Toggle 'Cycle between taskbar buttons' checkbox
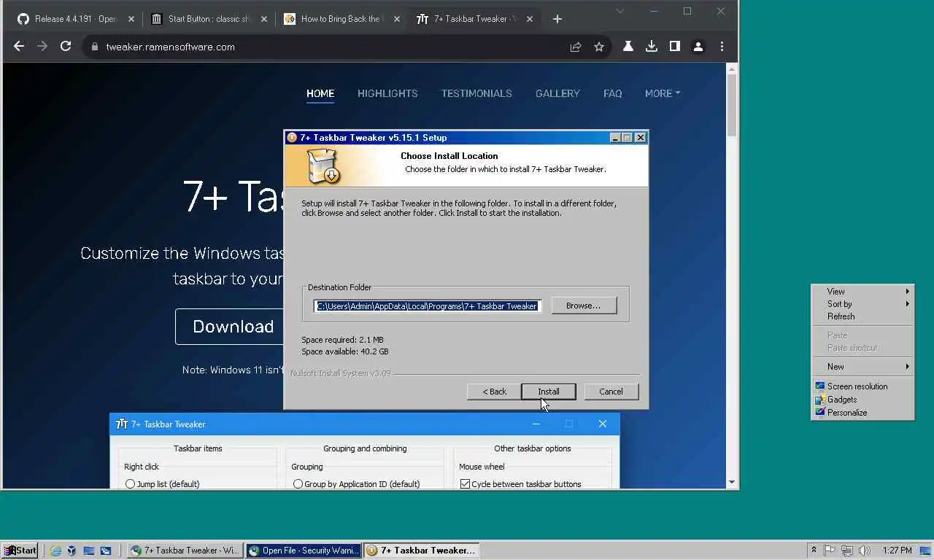Screen dimensions: 934x560 [x=465, y=484]
